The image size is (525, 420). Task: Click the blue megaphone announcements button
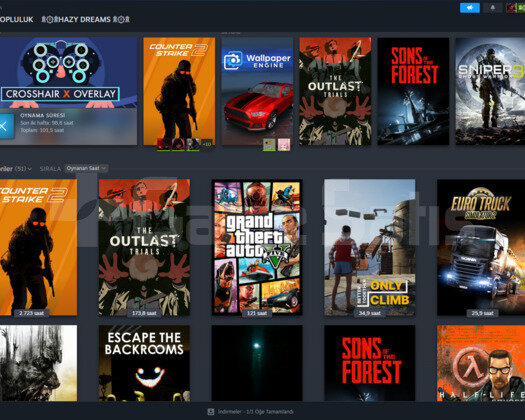click(470, 8)
